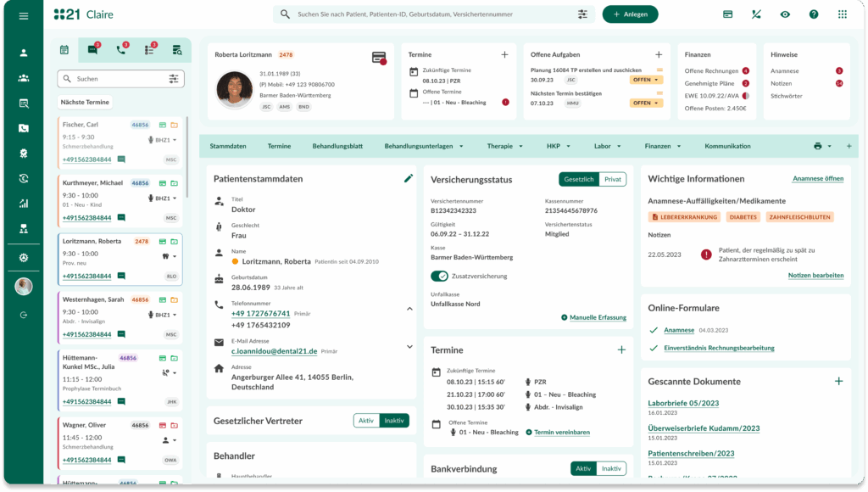The height and width of the screenshot is (492, 868).
Task: Open the Kommunikation tab
Action: point(727,146)
